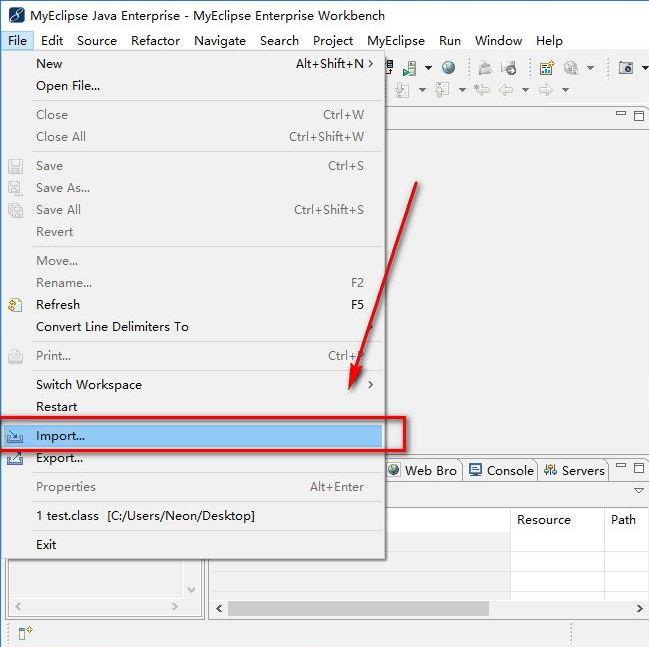Click the Resource column header
The width and height of the screenshot is (649, 647).
543,520
